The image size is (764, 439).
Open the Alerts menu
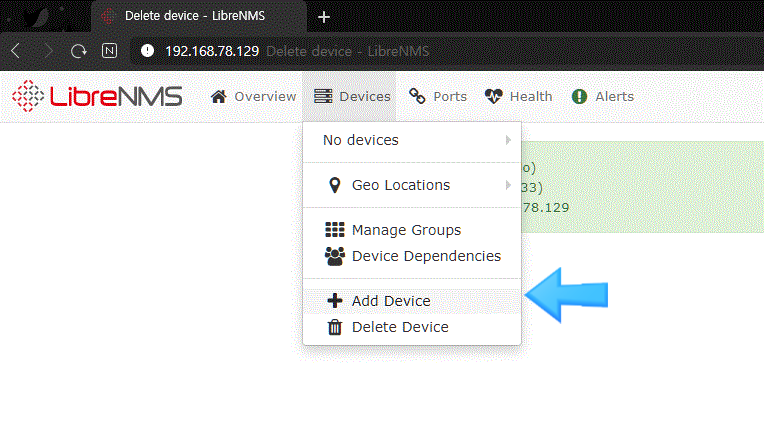click(x=614, y=96)
